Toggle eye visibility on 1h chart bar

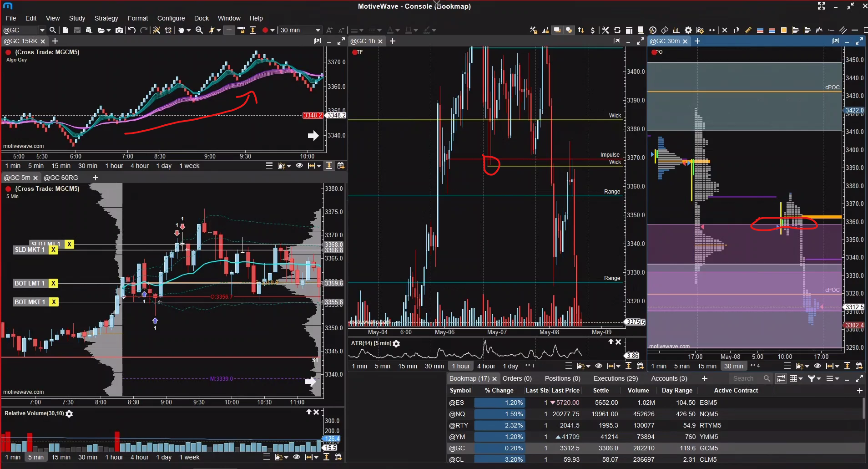599,366
